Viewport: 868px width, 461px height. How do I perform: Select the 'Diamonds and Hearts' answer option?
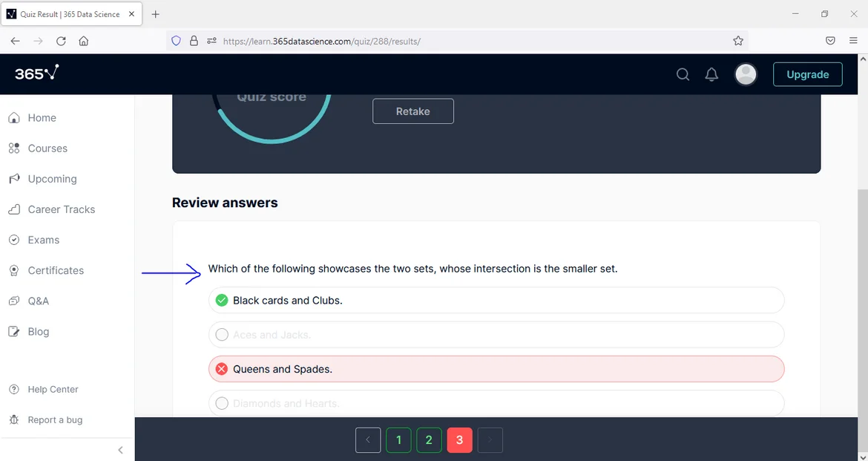(x=496, y=403)
